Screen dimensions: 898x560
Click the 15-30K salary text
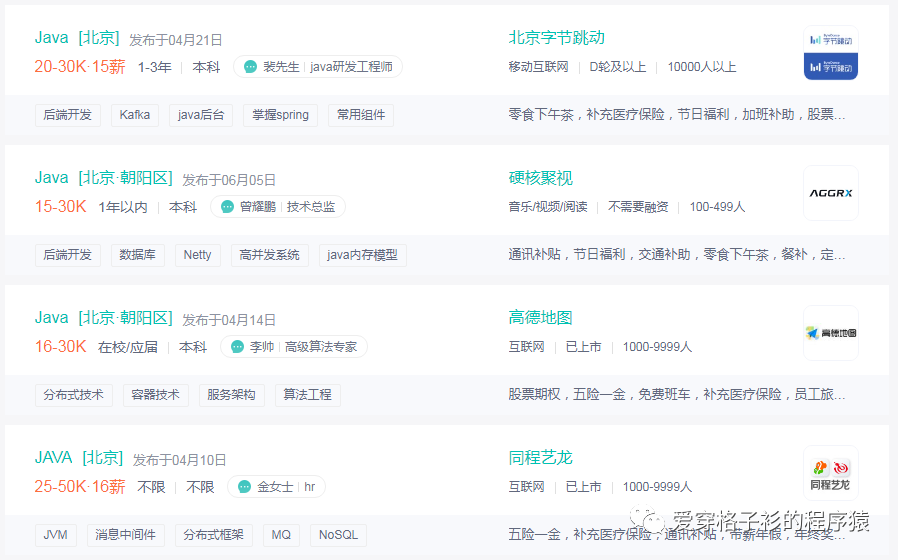click(61, 207)
